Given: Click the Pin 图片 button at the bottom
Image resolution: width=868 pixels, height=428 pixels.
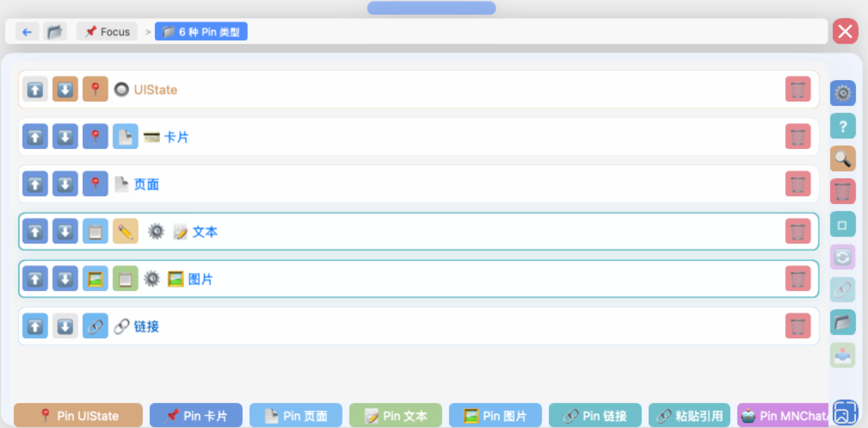Looking at the screenshot, I should click(x=495, y=415).
